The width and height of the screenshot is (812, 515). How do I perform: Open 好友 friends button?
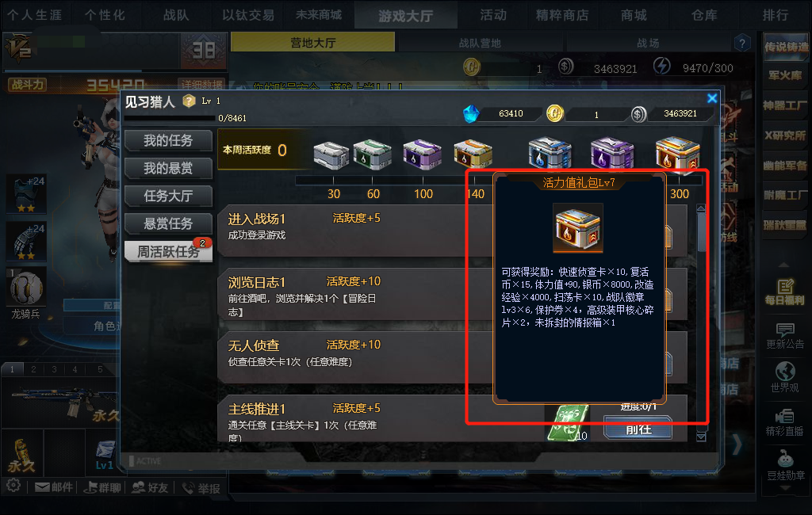pos(150,487)
